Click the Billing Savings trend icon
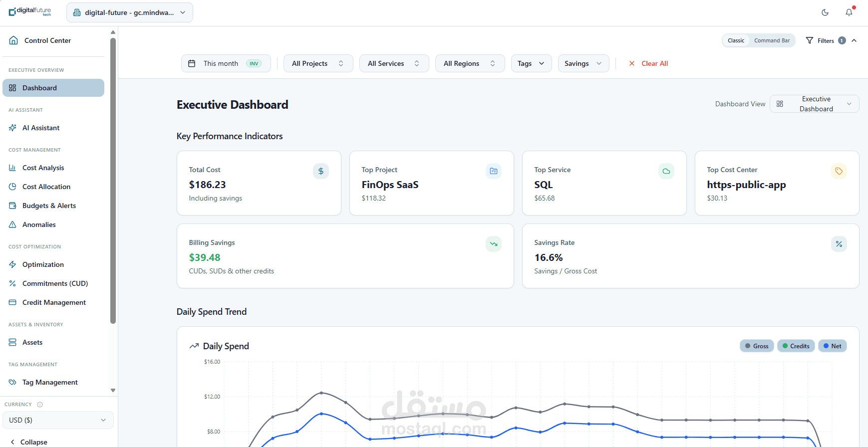The width and height of the screenshot is (868, 447). click(x=494, y=244)
